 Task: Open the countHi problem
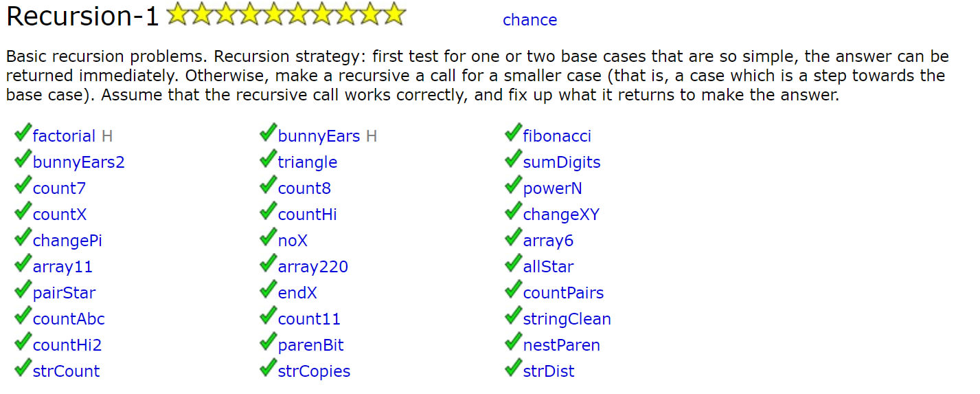click(x=307, y=215)
